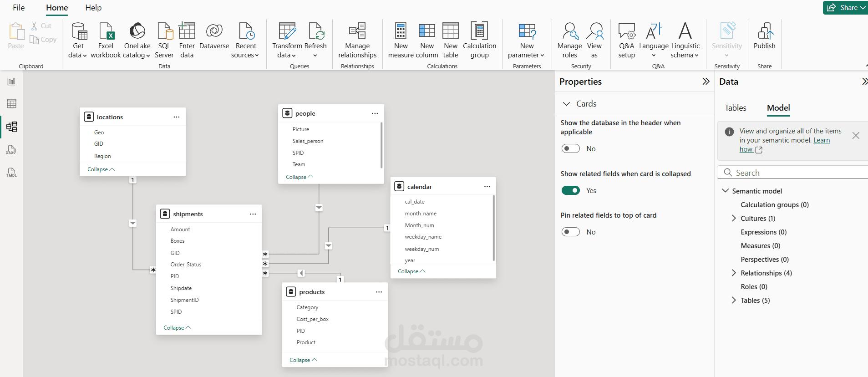Open Manage roles
The height and width of the screenshot is (377, 868).
(569, 41)
